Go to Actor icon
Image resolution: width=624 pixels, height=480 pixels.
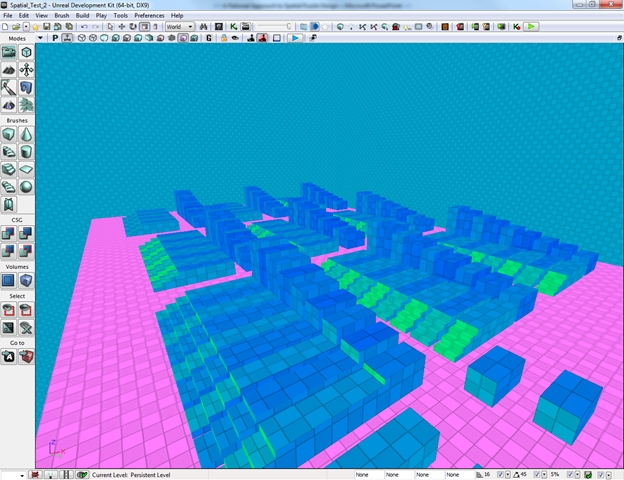click(9, 357)
